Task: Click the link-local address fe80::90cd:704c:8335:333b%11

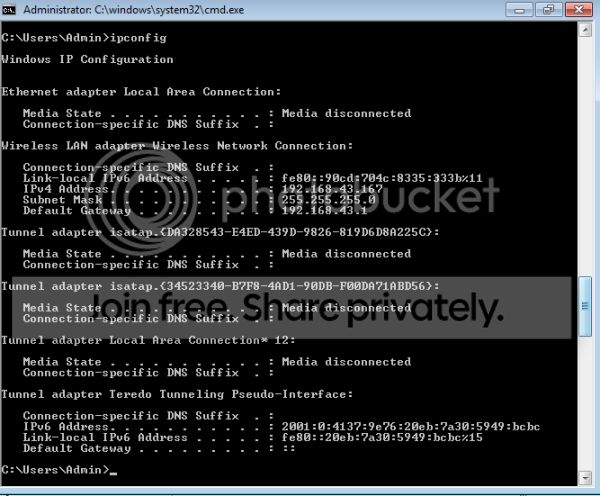Action: 382,178
